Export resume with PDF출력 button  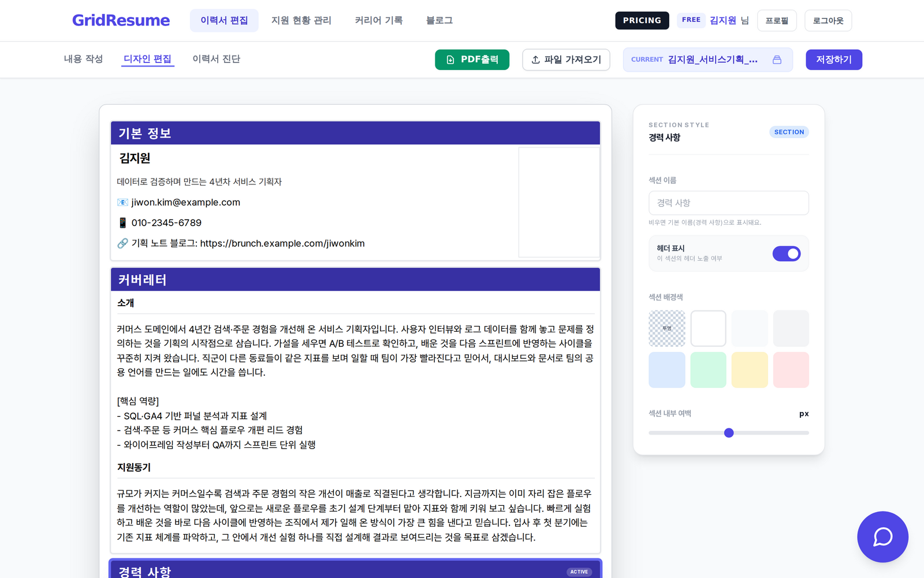click(472, 60)
